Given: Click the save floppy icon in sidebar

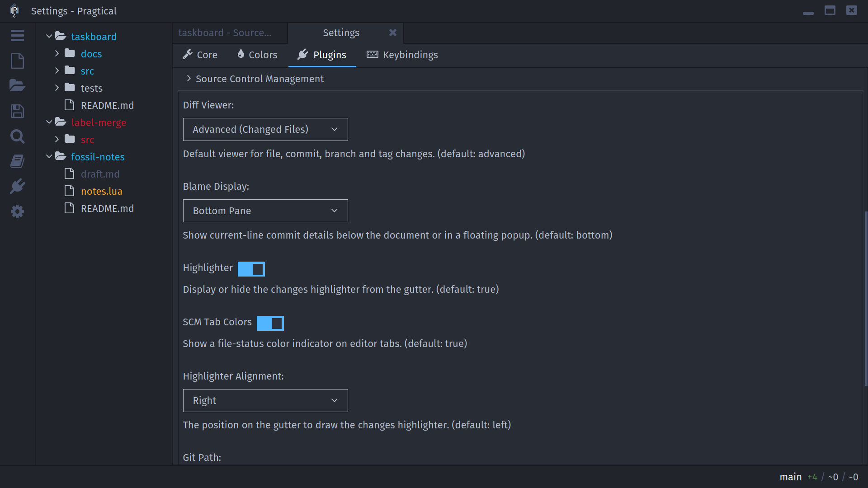Looking at the screenshot, I should click(x=17, y=111).
